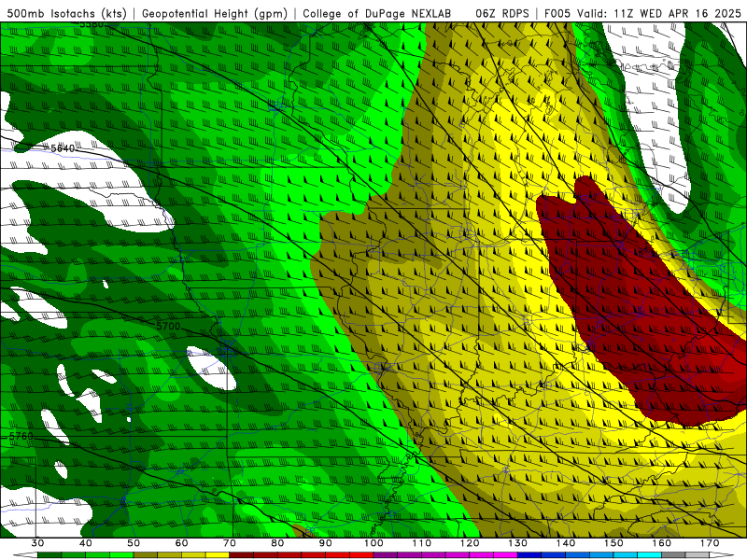Click the 'College of DuPage NEXLAB' text
This screenshot has height=560, width=747.
click(x=377, y=13)
